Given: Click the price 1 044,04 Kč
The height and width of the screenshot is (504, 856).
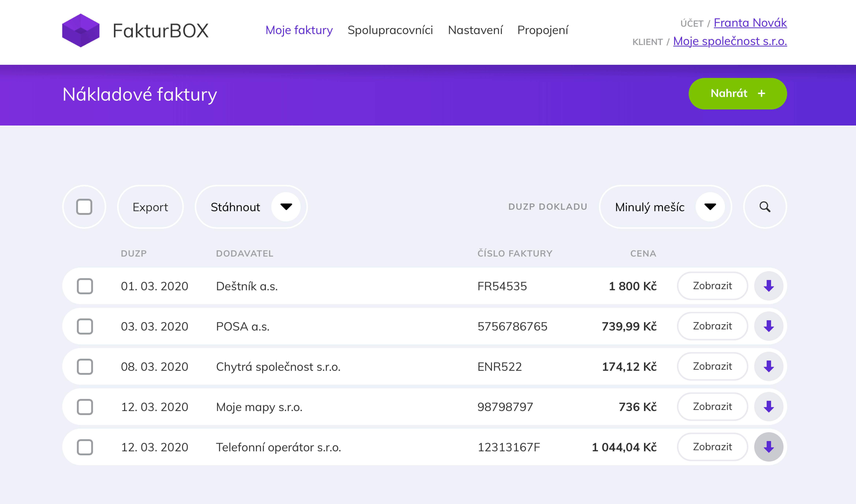Looking at the screenshot, I should (x=624, y=447).
